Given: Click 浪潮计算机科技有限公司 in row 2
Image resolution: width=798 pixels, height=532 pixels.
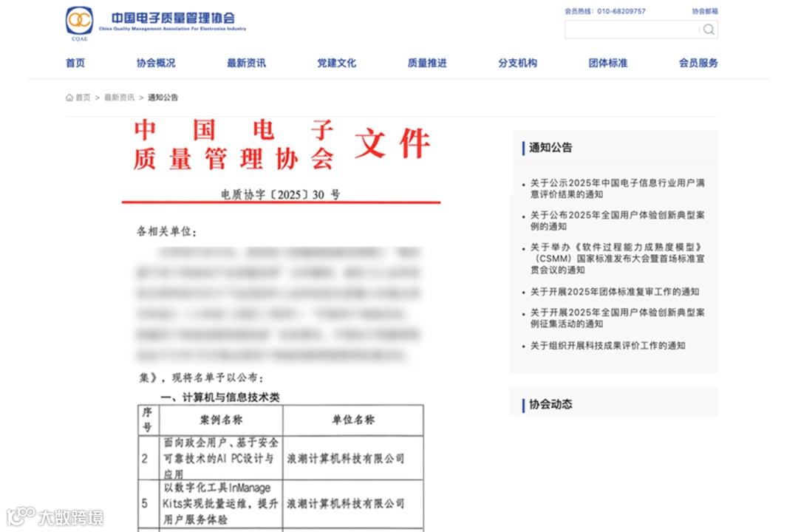Looking at the screenshot, I should pyautogui.click(x=346, y=459).
